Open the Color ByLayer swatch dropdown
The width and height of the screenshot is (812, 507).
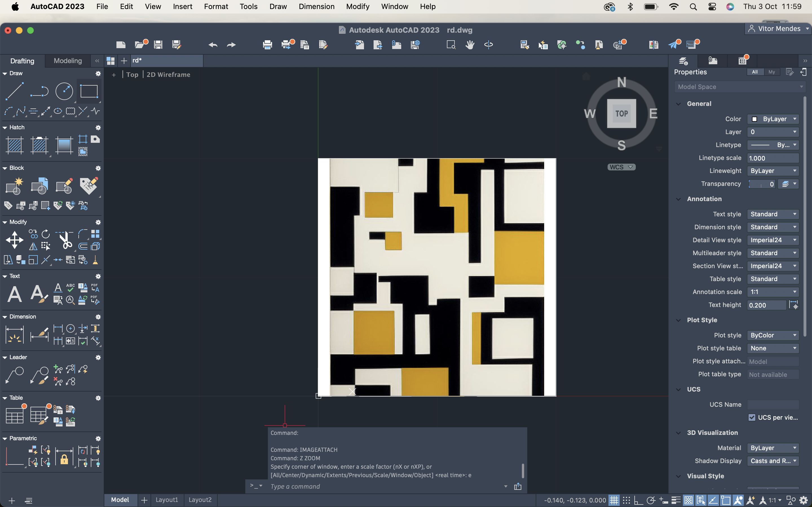773,119
